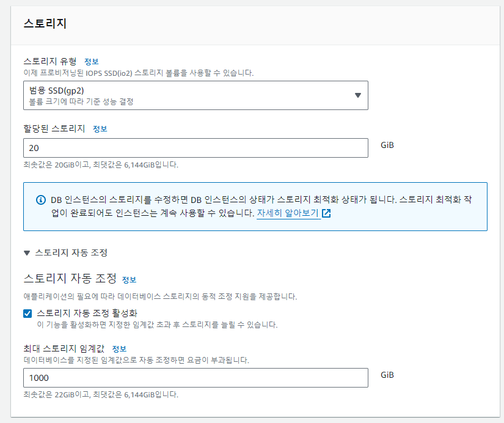Focus the allocated storage field containing 20
Screen dimensions: 504x423
click(x=195, y=148)
